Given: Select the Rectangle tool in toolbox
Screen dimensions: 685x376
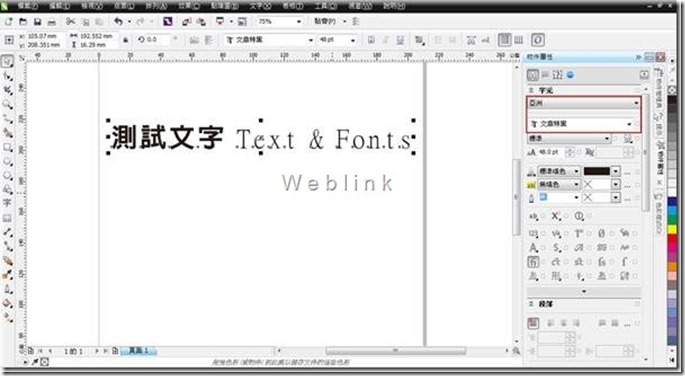Looking at the screenshot, I should [7, 147].
